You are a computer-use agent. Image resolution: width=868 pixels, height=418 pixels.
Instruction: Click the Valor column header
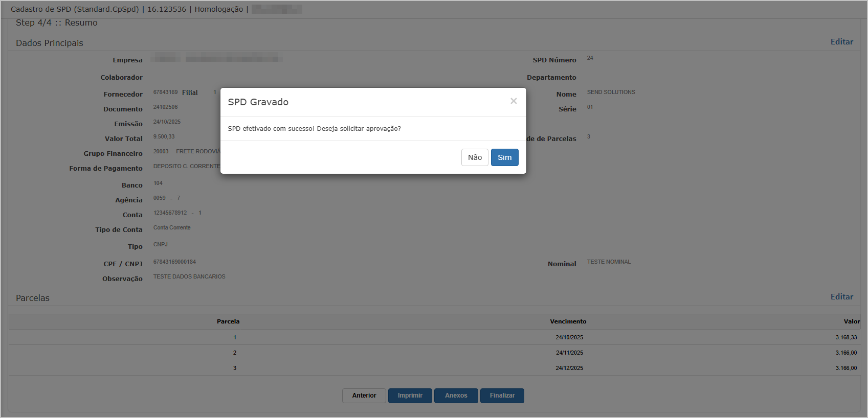click(x=851, y=321)
